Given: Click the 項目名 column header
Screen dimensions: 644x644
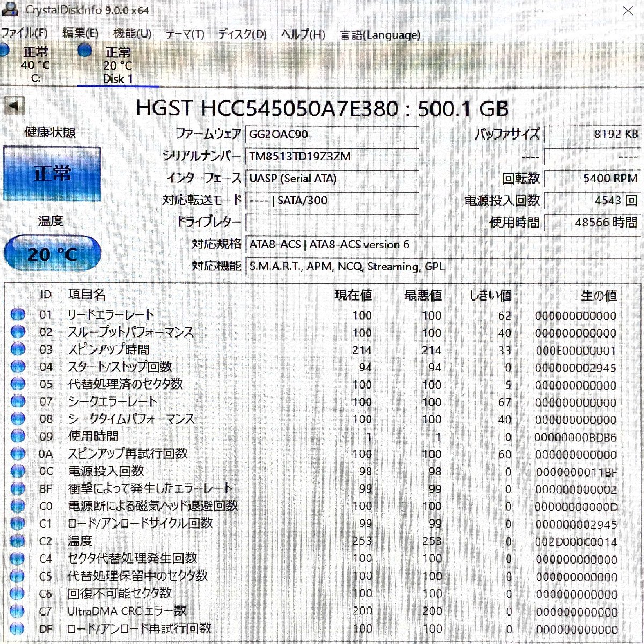Looking at the screenshot, I should tap(87, 295).
